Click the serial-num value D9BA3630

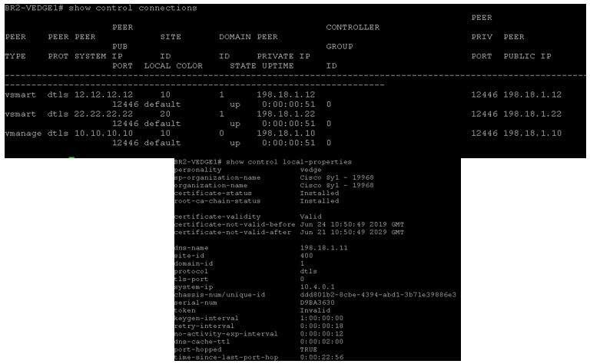point(317,303)
